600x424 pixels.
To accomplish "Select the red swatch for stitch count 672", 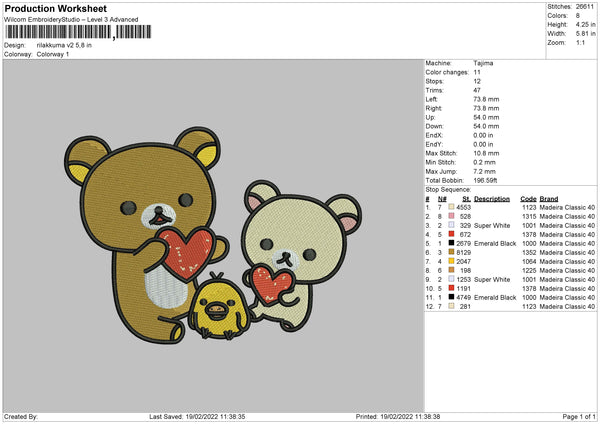I will (451, 234).
